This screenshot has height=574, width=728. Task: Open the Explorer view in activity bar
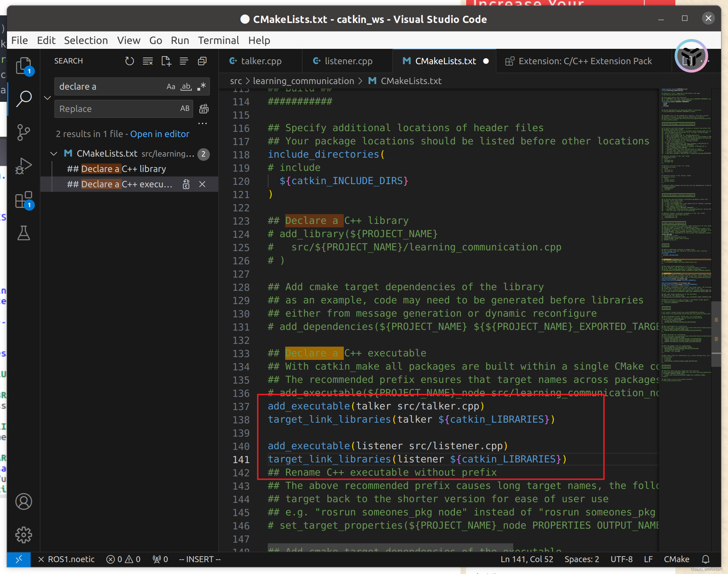pyautogui.click(x=24, y=66)
